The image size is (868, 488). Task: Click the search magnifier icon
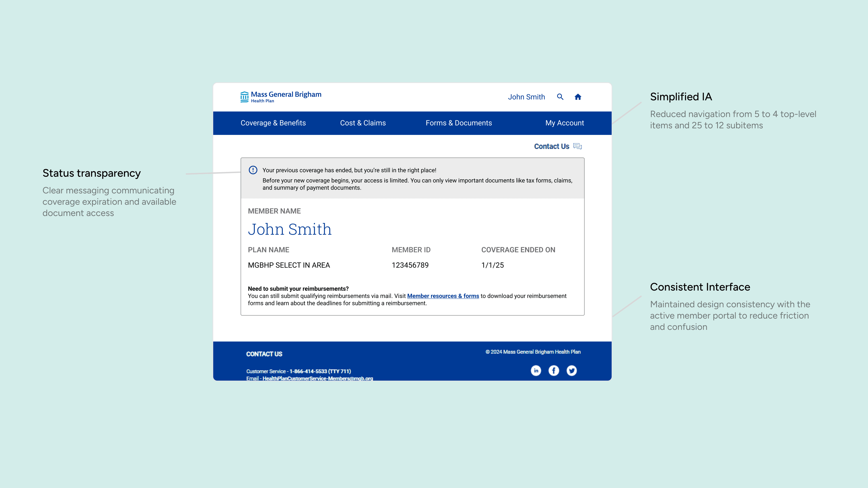pos(560,97)
